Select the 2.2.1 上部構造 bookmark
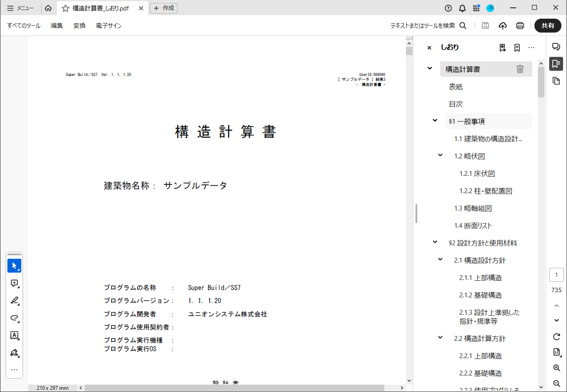Viewport: 567px width, 392px height. pos(481,356)
